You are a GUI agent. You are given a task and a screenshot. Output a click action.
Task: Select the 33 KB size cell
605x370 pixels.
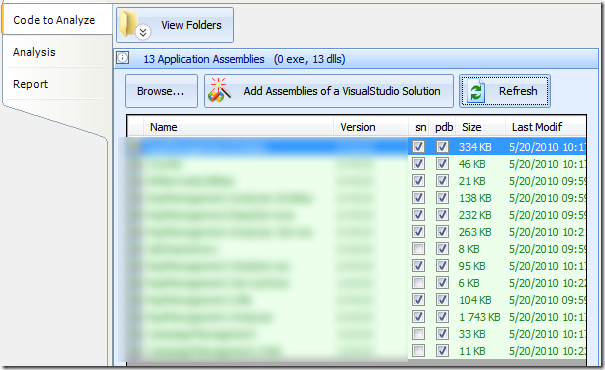(472, 334)
